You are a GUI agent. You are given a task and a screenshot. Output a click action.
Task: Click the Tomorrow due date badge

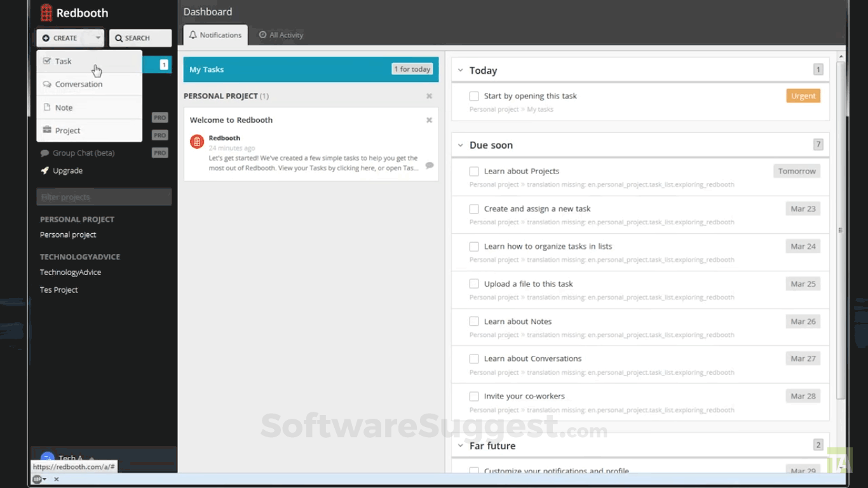coord(797,171)
